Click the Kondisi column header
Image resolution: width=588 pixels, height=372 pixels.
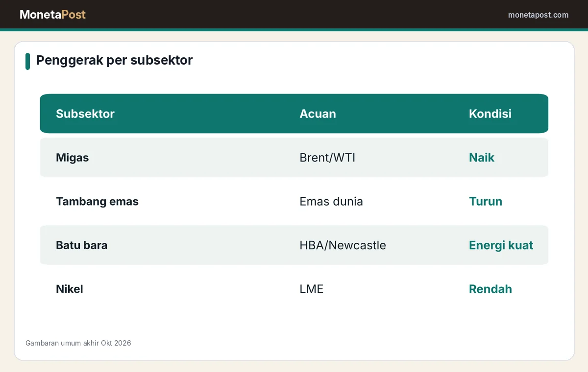point(490,114)
